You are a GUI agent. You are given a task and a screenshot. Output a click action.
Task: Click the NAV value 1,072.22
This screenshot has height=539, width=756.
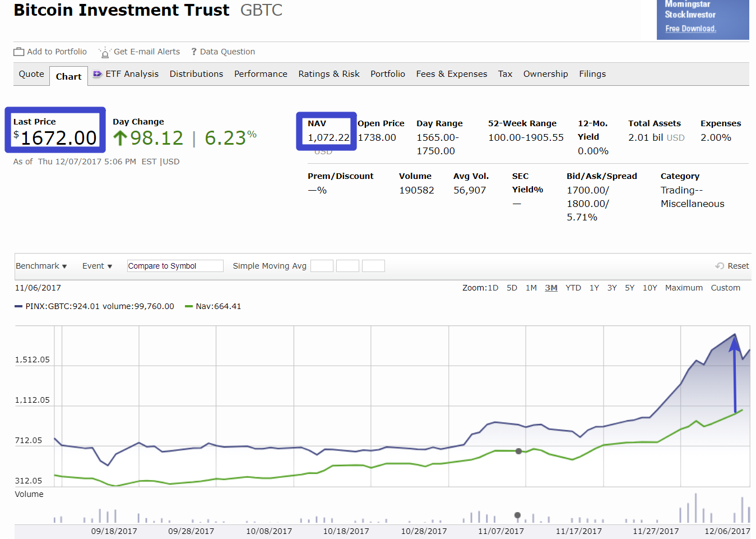(328, 137)
